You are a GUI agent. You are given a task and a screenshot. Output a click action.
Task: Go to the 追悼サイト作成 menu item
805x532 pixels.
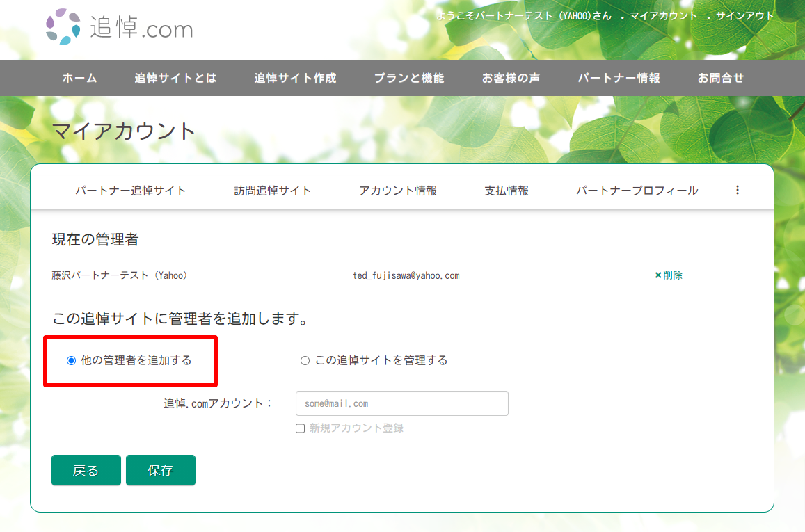295,78
